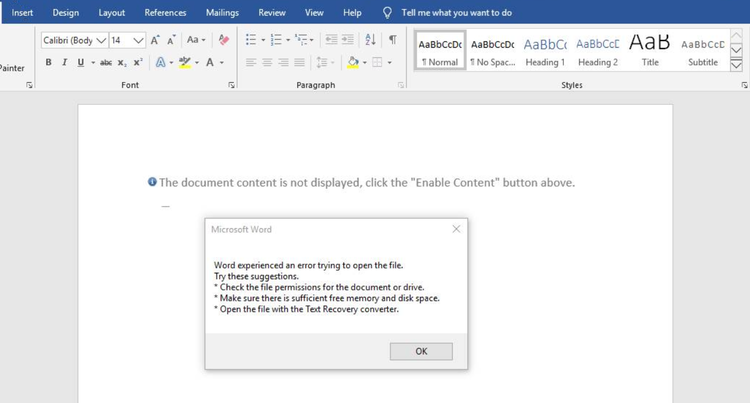This screenshot has width=750, height=403.
Task: Apply Text Effects and Typography
Action: click(x=161, y=62)
